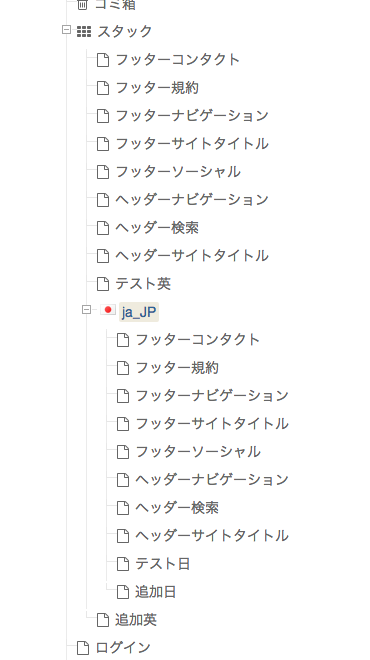The height and width of the screenshot is (660, 370).
Task: Collapse the スタック tree node
Action: pyautogui.click(x=66, y=30)
